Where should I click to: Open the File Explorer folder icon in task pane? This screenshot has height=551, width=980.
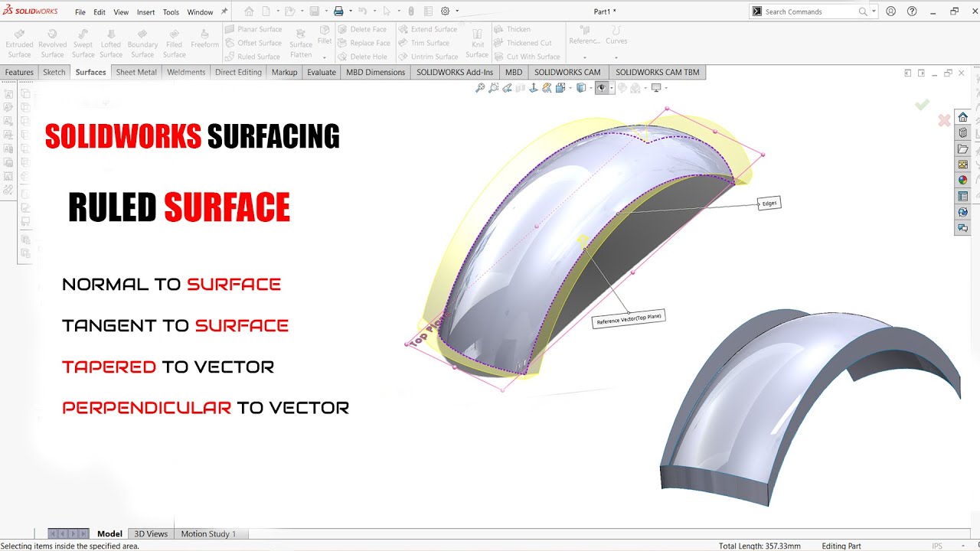pos(963,148)
